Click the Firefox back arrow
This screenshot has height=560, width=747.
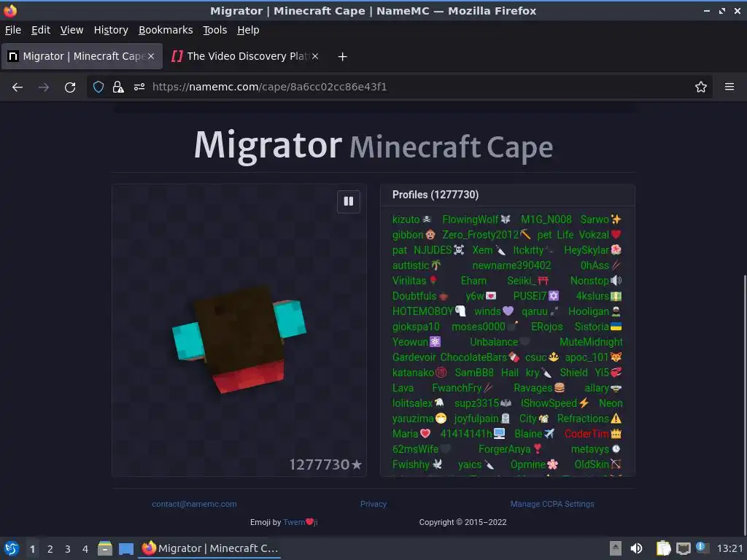pos(18,87)
